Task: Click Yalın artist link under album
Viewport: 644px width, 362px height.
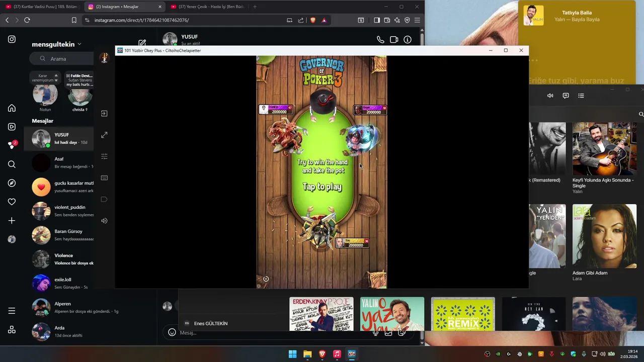Action: point(577,192)
